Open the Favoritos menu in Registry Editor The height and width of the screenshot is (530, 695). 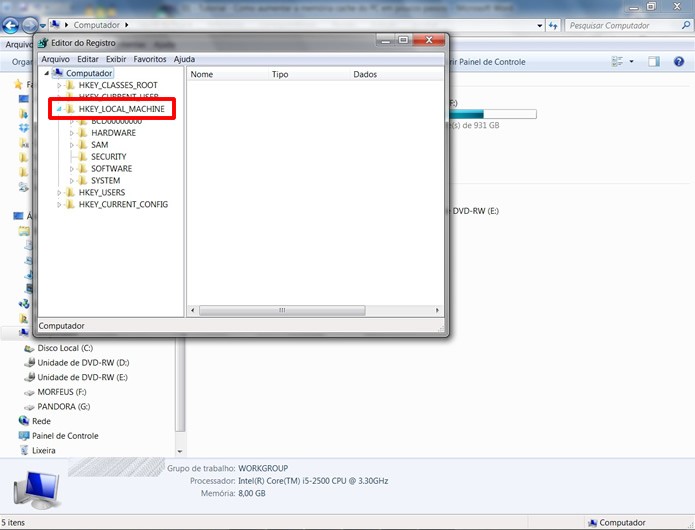pos(150,59)
